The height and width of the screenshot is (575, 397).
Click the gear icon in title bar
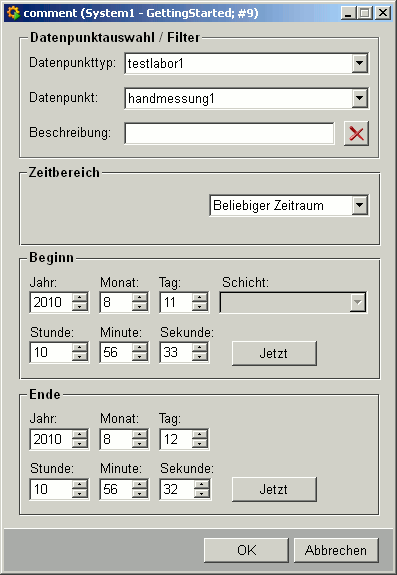point(13,13)
